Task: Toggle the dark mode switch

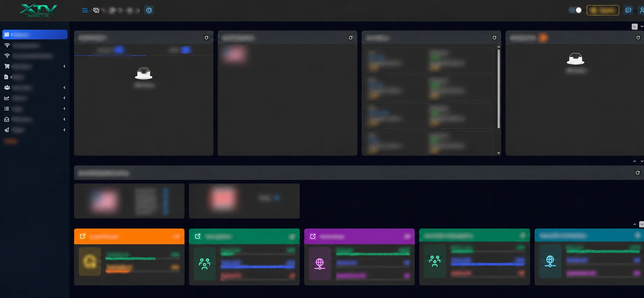Action: point(575,10)
